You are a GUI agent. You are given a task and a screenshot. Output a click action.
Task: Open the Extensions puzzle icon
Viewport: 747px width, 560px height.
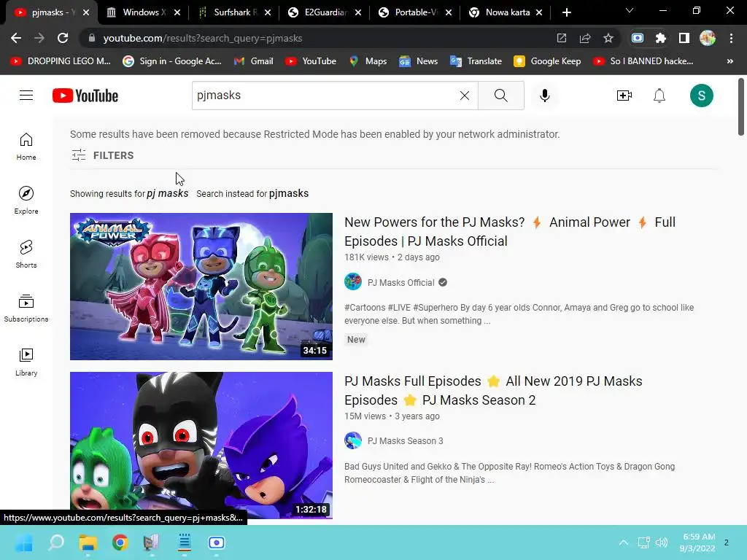(x=660, y=38)
